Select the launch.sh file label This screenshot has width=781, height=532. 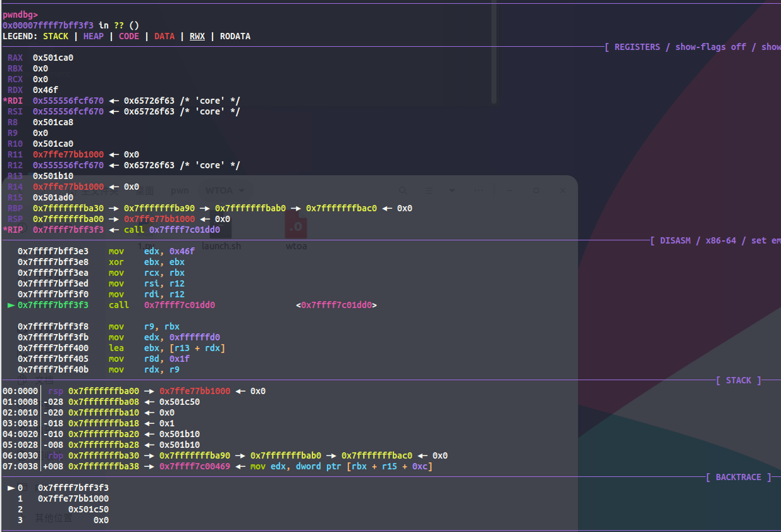(x=221, y=245)
